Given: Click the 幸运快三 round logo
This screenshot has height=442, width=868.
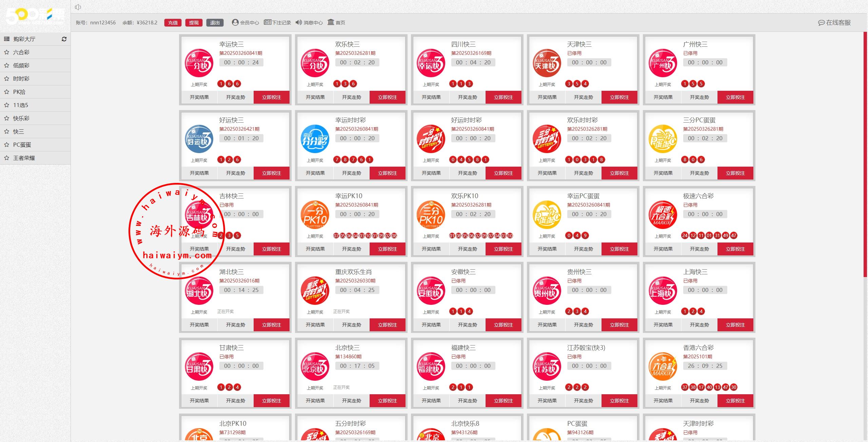Looking at the screenshot, I should (199, 63).
